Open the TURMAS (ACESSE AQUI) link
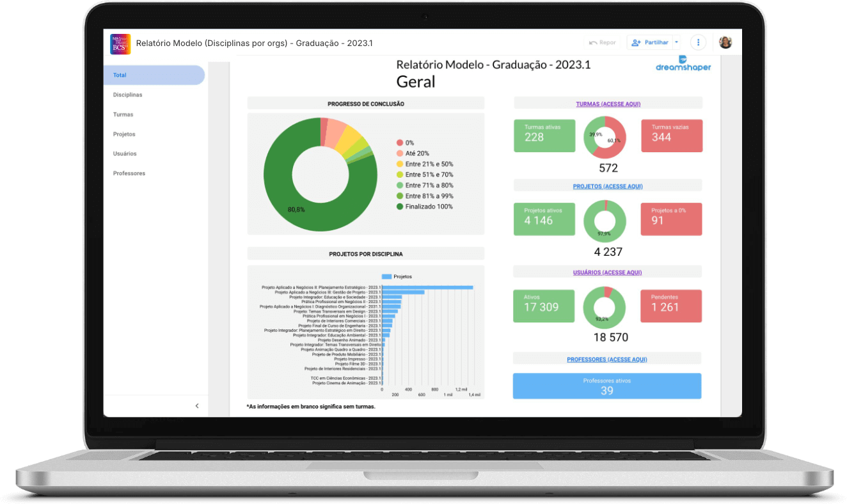Image resolution: width=847 pixels, height=504 pixels. [608, 104]
